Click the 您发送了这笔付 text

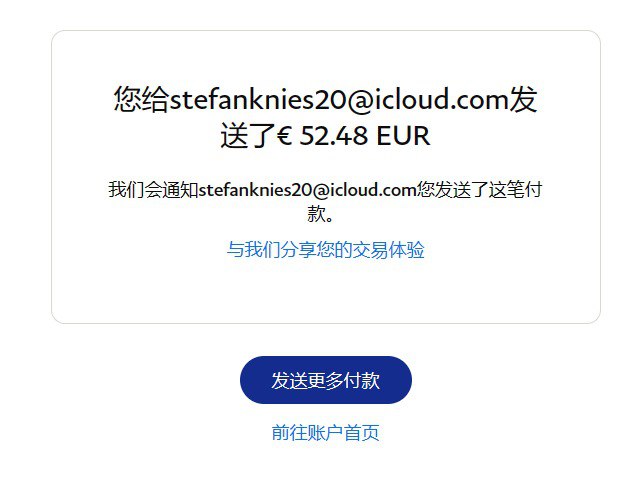479,190
